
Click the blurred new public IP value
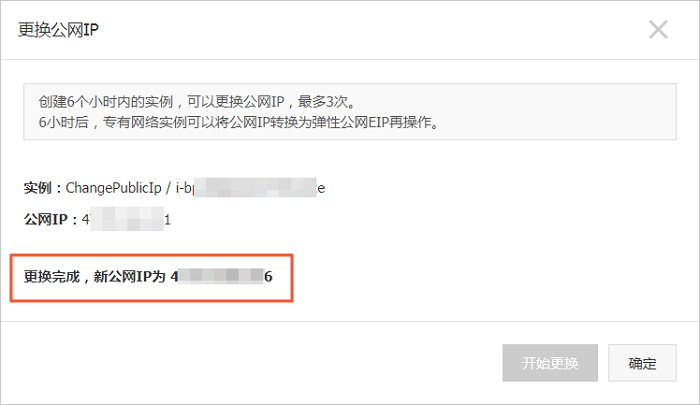tap(221, 276)
